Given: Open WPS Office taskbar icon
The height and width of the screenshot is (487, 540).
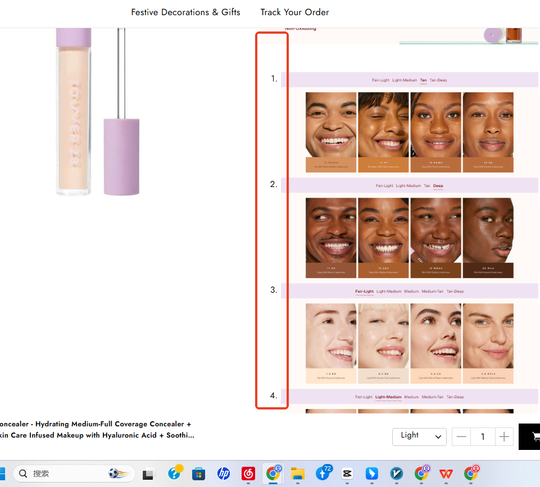Looking at the screenshot, I should 446,474.
